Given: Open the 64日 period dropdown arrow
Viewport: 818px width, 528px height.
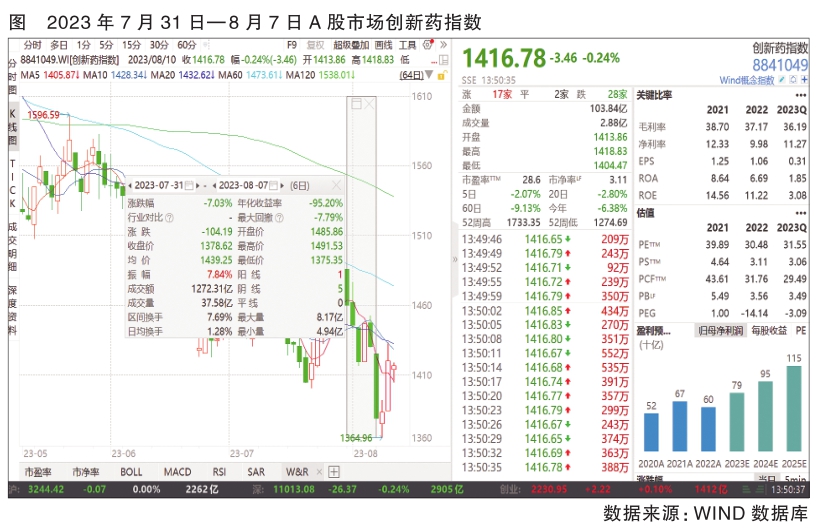Looking at the screenshot, I should pos(429,75).
